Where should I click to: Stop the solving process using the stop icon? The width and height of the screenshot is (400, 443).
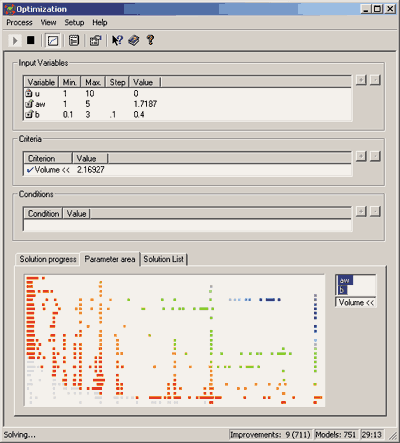pyautogui.click(x=31, y=40)
